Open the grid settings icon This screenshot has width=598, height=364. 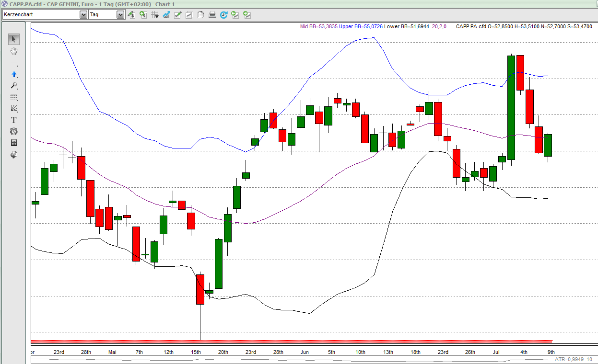coord(155,15)
